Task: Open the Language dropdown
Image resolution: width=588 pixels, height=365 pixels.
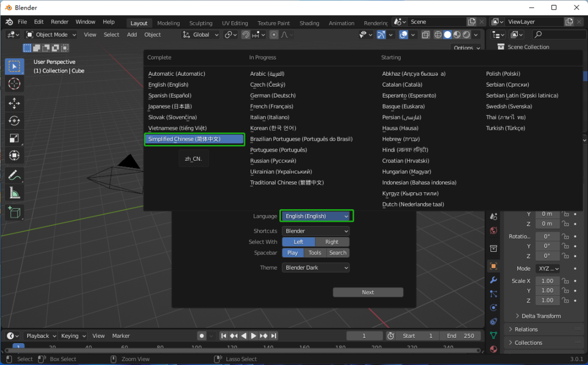Action: point(316,216)
